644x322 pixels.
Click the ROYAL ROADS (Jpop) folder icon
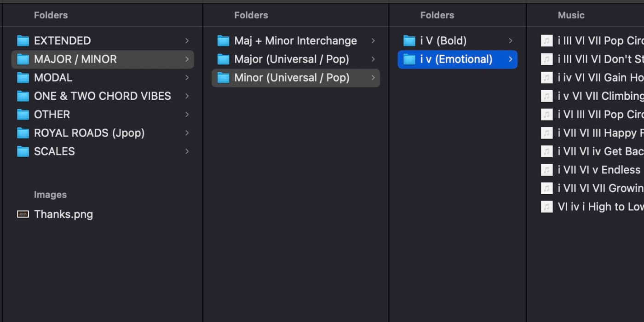23,133
